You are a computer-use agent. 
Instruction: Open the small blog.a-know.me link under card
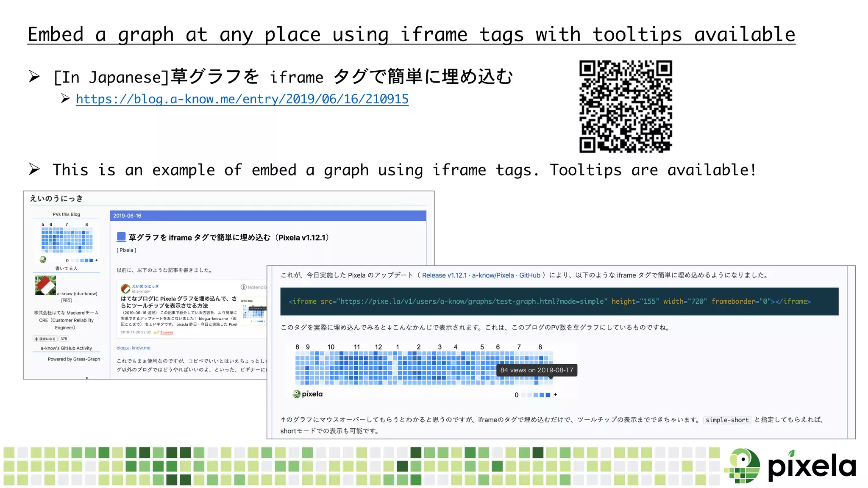134,348
